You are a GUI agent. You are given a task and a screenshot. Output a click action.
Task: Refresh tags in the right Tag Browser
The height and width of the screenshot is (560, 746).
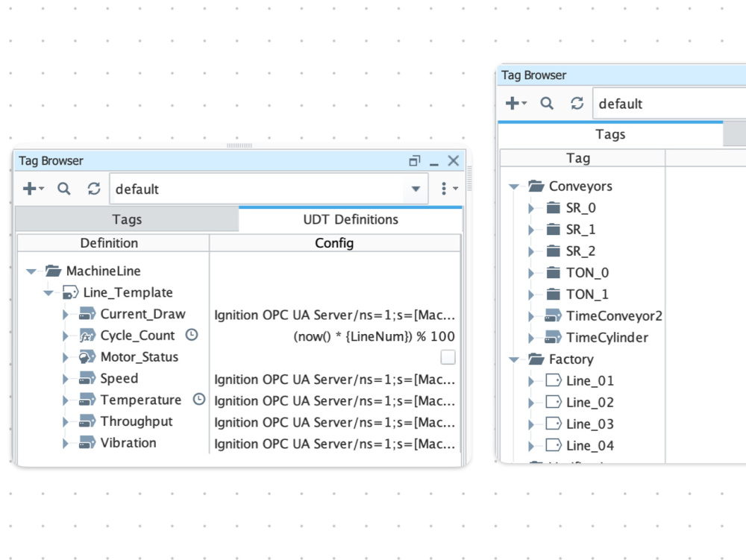577,103
